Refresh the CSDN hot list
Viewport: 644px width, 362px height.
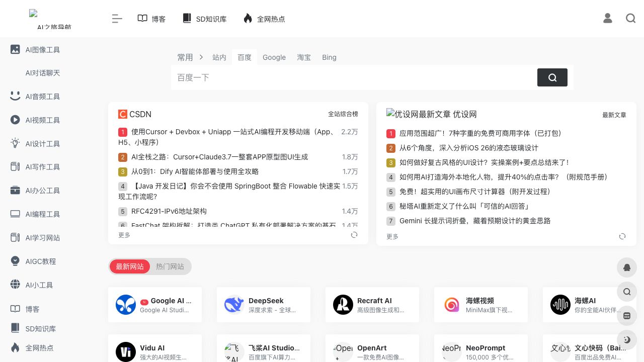pos(354,235)
